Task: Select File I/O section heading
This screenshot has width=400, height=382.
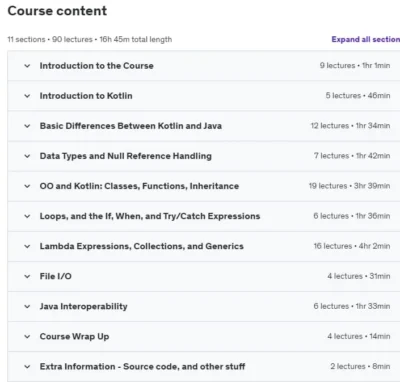Action: (x=56, y=276)
